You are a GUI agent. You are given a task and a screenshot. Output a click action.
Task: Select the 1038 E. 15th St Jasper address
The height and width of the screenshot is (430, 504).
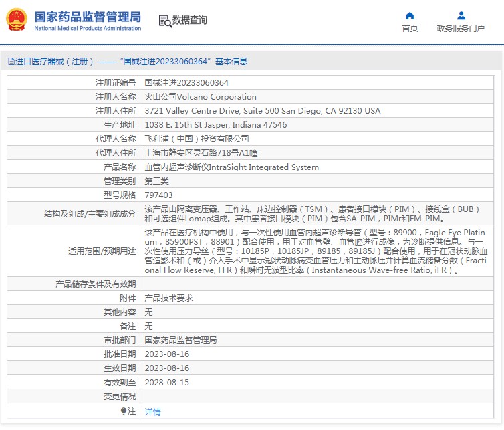(216, 125)
